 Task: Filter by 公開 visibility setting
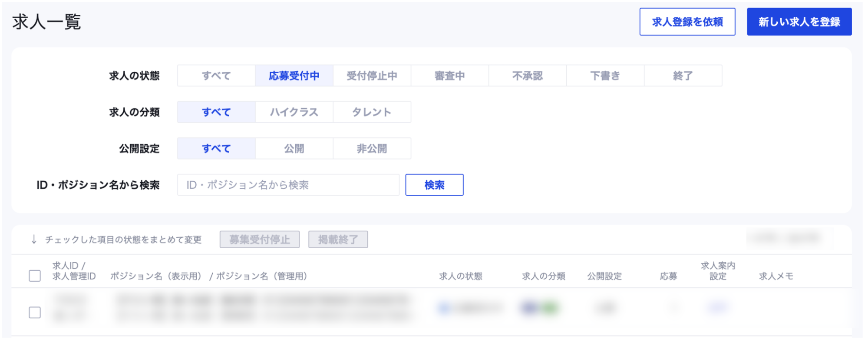click(x=294, y=149)
